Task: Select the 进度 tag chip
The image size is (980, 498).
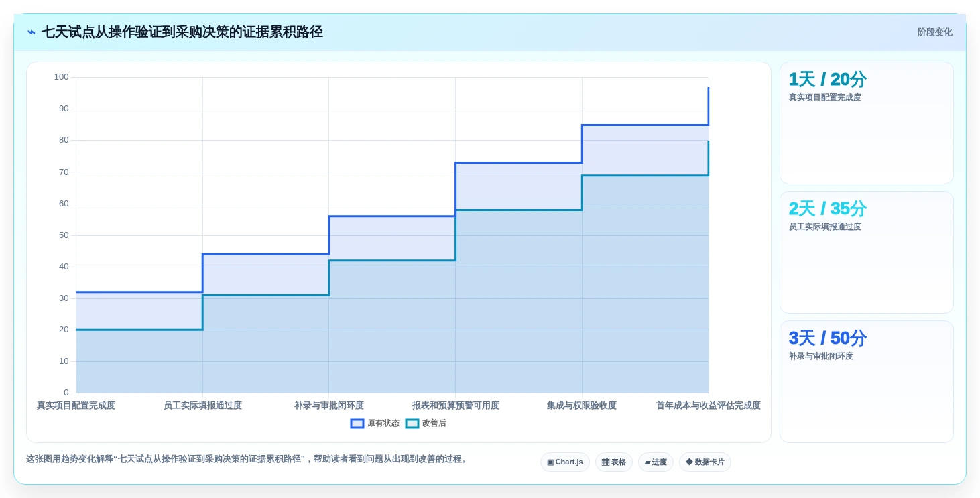Action: pyautogui.click(x=656, y=462)
